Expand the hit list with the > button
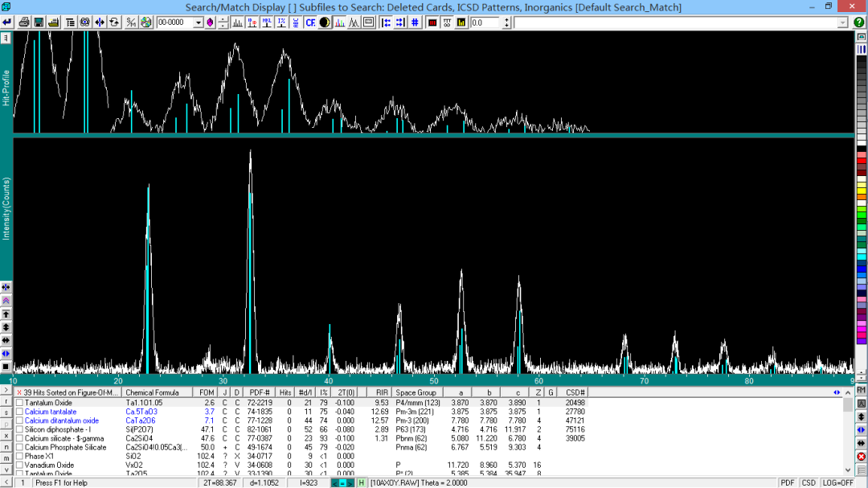The height and width of the screenshot is (488, 868). click(x=6, y=392)
